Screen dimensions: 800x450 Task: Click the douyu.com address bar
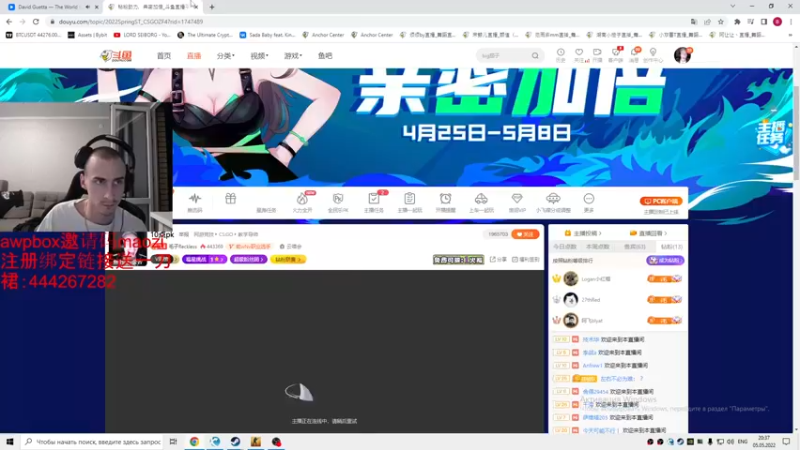[x=367, y=21]
